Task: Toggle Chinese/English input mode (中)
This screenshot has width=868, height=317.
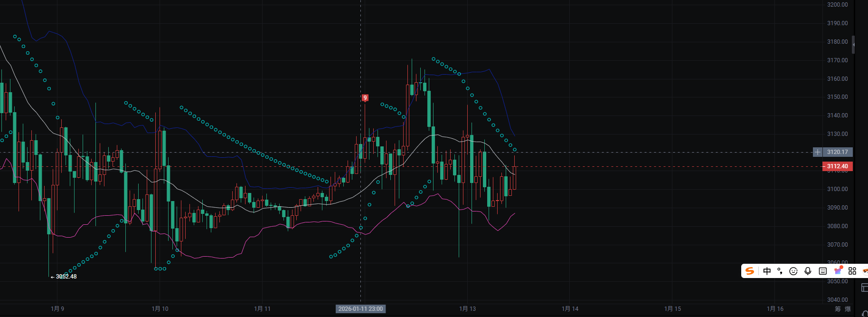Action: click(767, 271)
